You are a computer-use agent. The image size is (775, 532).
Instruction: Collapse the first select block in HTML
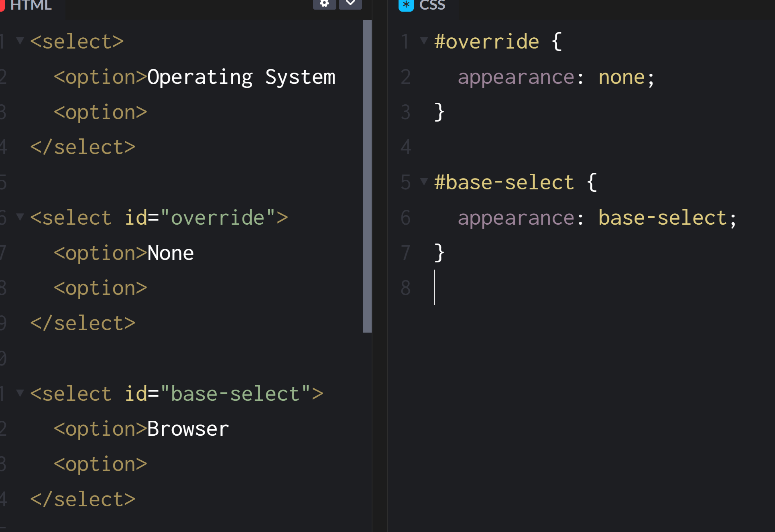click(x=20, y=41)
